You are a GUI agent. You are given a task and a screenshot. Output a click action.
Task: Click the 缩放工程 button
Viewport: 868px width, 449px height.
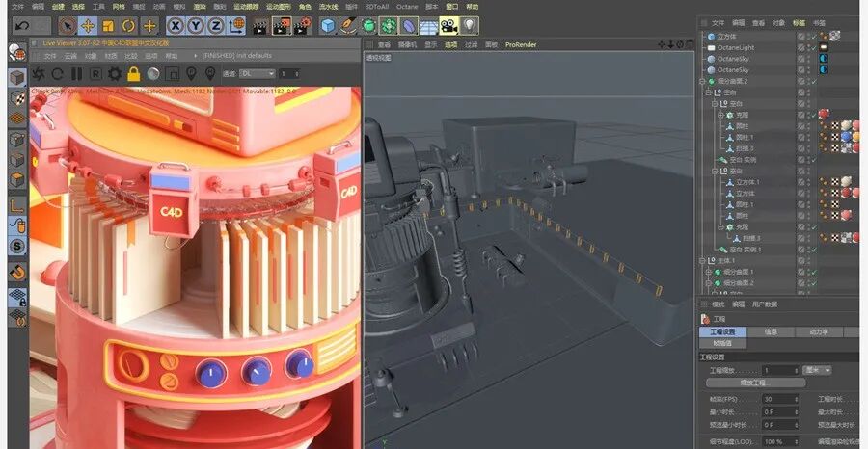755,383
